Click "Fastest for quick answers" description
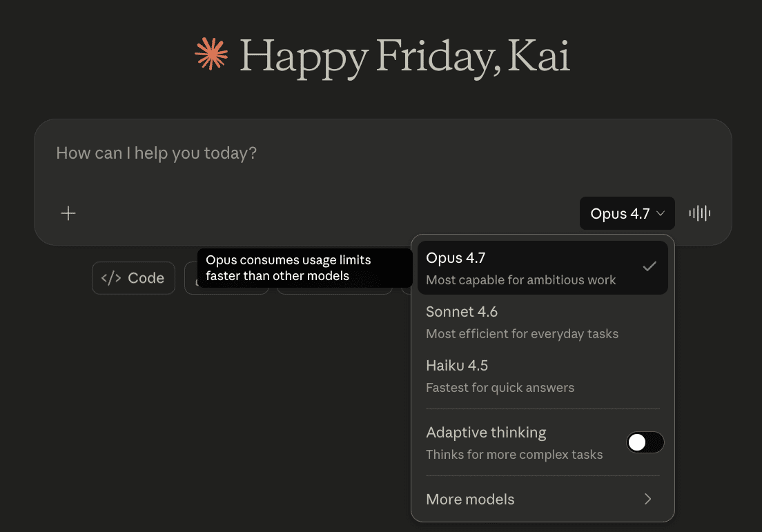Viewport: 762px width, 532px height. (500, 388)
